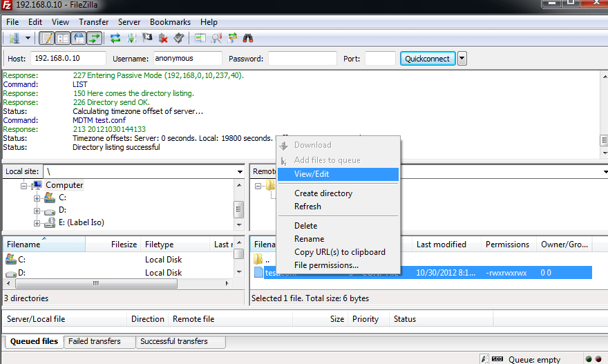Viewport: 608px width, 364px height.
Task: Click the Refresh file lists icon
Action: pyautogui.click(x=115, y=38)
